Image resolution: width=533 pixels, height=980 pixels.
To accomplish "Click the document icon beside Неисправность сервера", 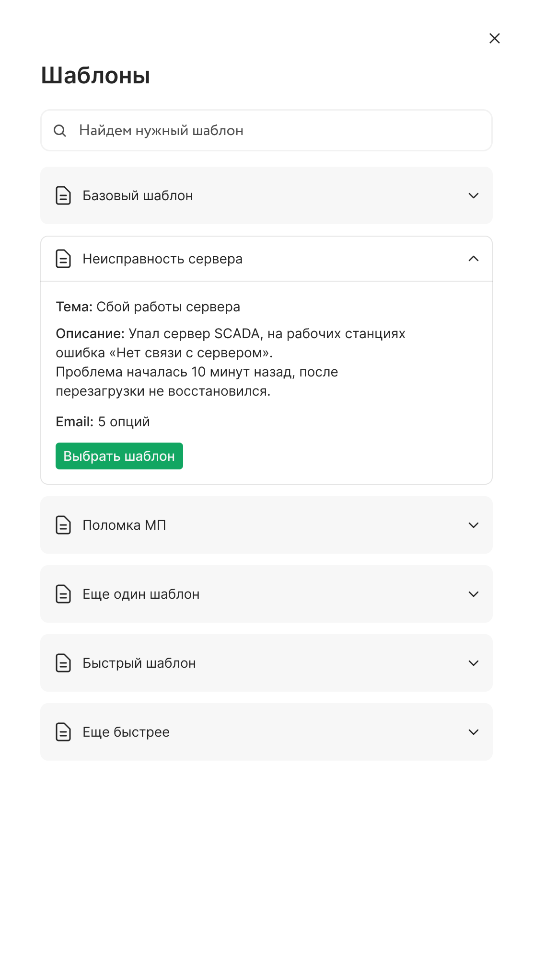I will pyautogui.click(x=63, y=259).
